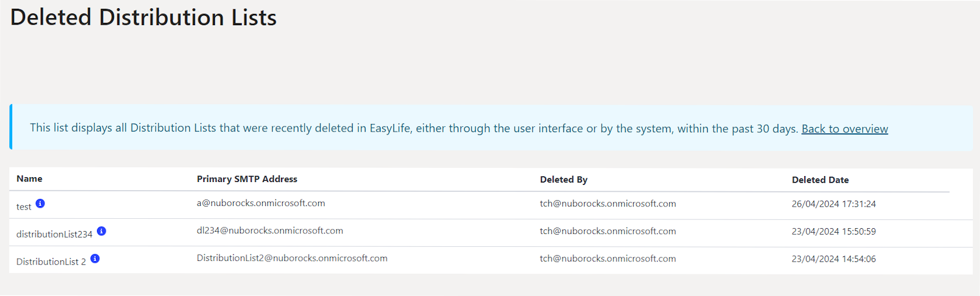The height and width of the screenshot is (296, 980).
Task: Click the Primary SMTP Address header
Action: click(x=247, y=179)
